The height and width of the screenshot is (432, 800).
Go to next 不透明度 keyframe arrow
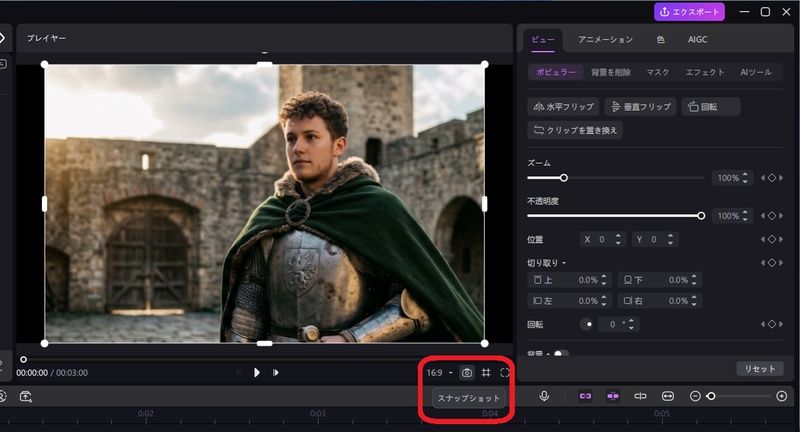point(781,216)
